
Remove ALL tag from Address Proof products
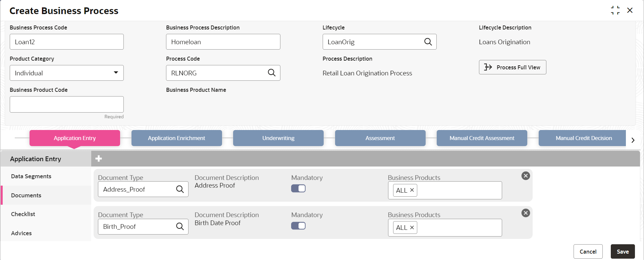[412, 190]
